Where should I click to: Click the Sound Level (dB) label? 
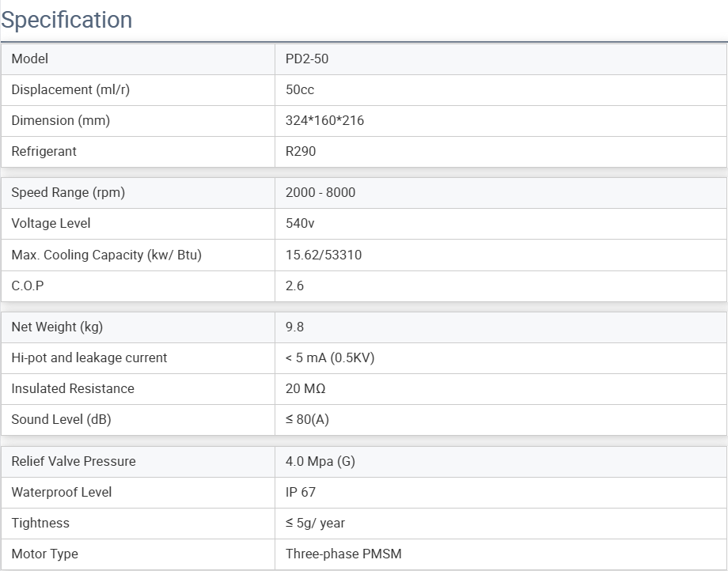[61, 419]
